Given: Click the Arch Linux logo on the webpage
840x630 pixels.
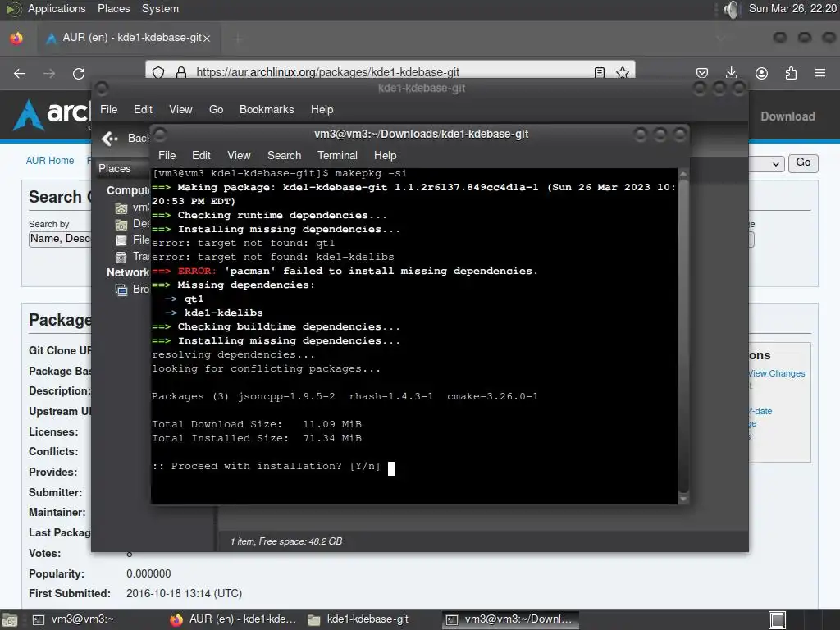Looking at the screenshot, I should click(52, 114).
